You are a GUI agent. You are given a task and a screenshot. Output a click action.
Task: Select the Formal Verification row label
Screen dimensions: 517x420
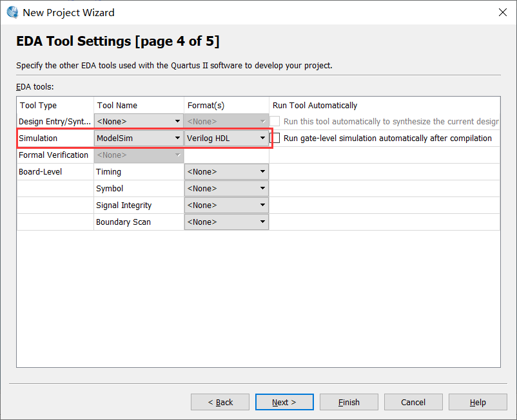point(55,155)
